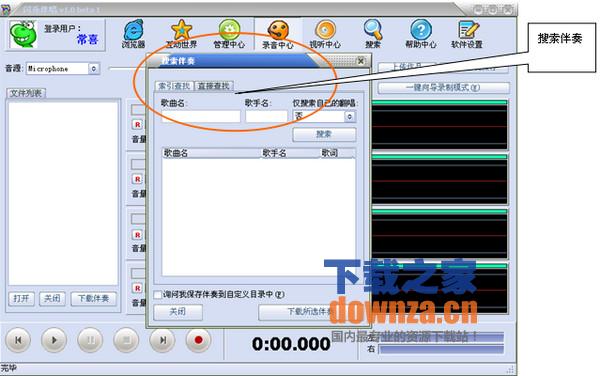This screenshot has height=376, width=600.
Task: Toggle the first track's R record button
Action: pyautogui.click(x=137, y=125)
